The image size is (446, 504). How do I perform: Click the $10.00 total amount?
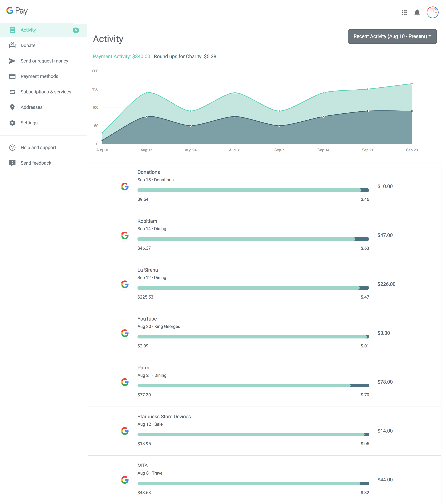point(385,186)
